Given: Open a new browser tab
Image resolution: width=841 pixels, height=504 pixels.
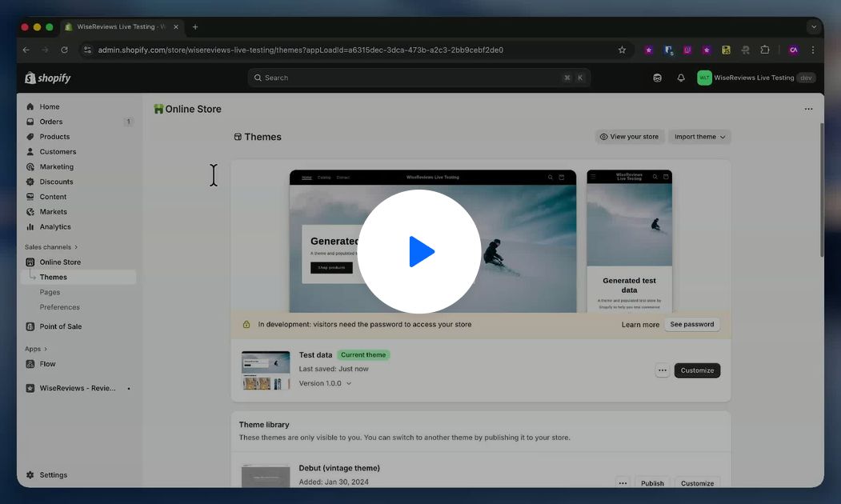Looking at the screenshot, I should click(x=195, y=27).
